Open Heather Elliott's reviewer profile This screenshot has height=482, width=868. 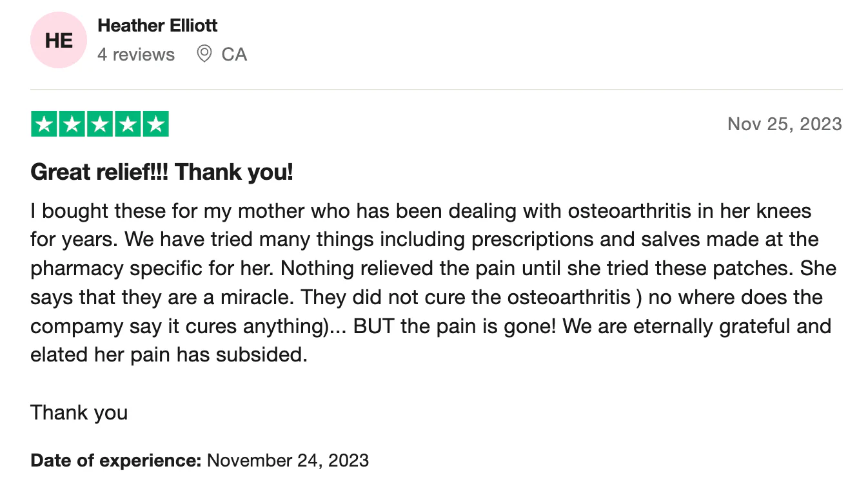coord(157,26)
